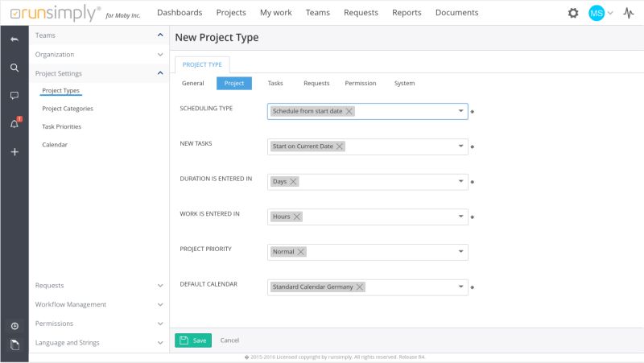The height and width of the screenshot is (363, 644).
Task: Switch to the Permission sub-tab
Action: tap(360, 84)
